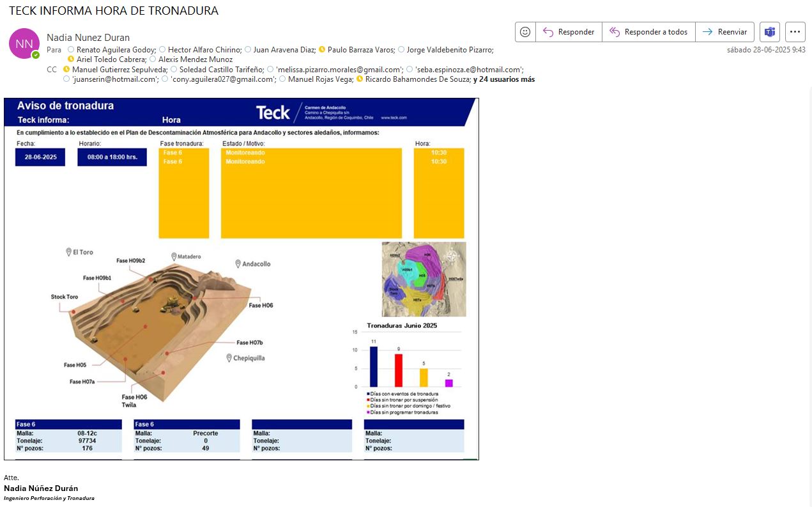Select CC recipient Ricardo Bahamondes De Souza

418,80
